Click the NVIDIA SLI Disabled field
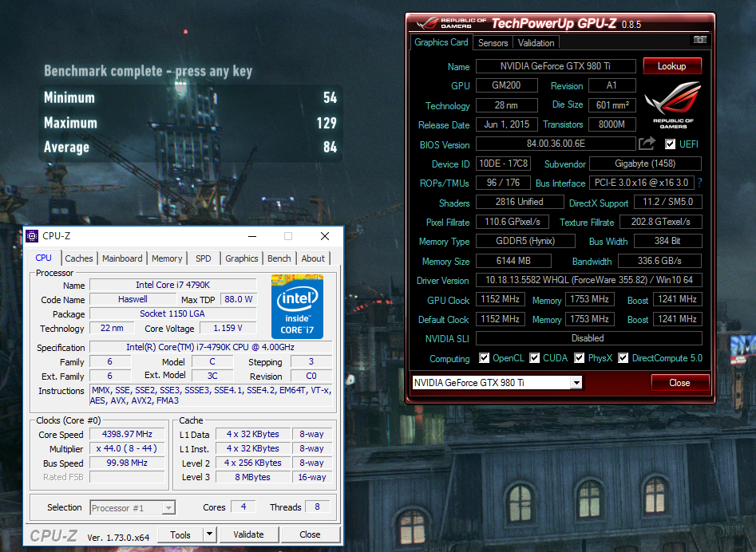The width and height of the screenshot is (756, 552). pos(588,338)
